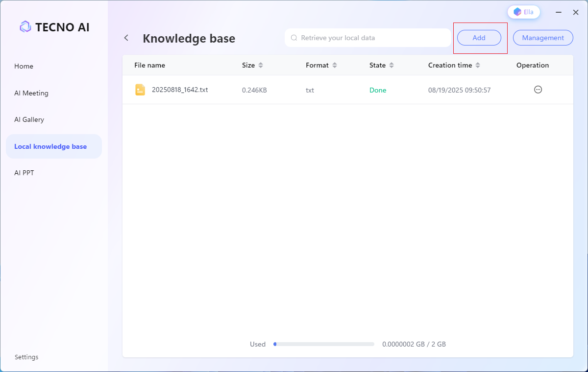Open the three-dot Operation menu for 20250818_1642.txt
This screenshot has width=588, height=372.
538,90
